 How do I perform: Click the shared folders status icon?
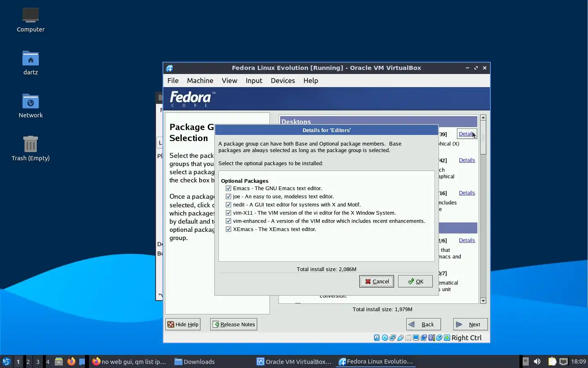click(408, 338)
